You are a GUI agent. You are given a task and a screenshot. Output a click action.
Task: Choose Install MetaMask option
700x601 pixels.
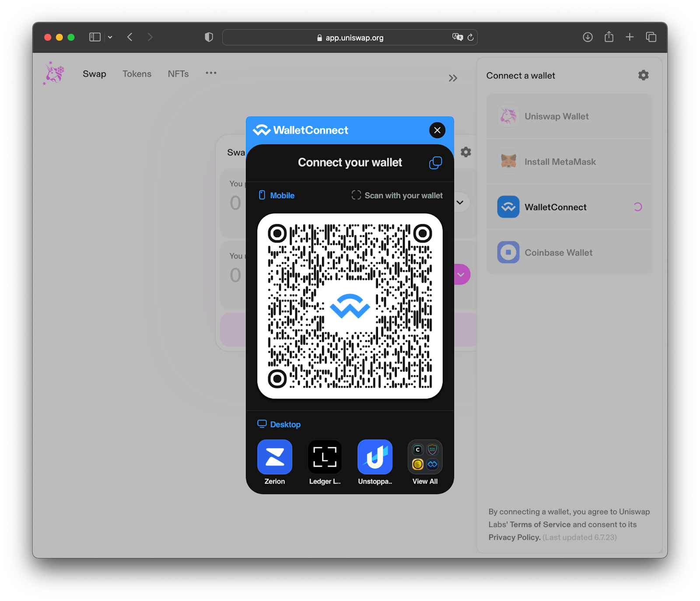tap(569, 162)
